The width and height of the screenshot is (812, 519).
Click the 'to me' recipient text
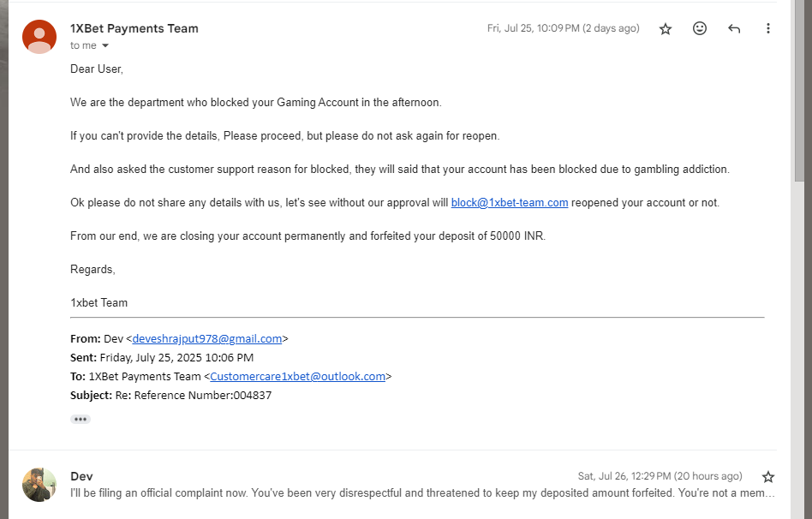click(x=83, y=45)
